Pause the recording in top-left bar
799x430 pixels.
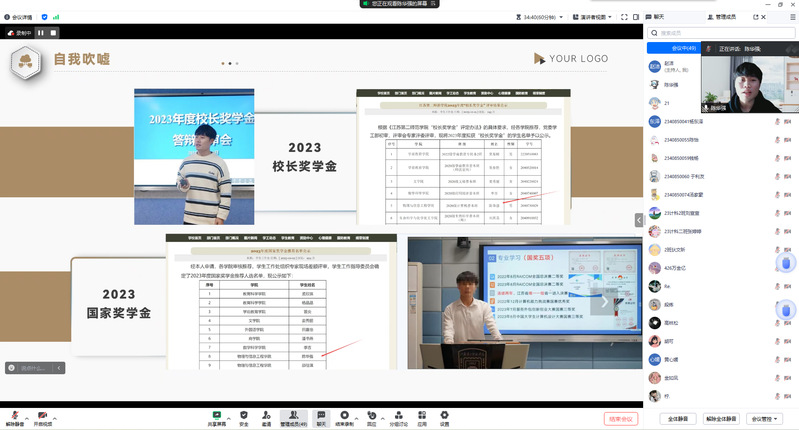(x=41, y=33)
